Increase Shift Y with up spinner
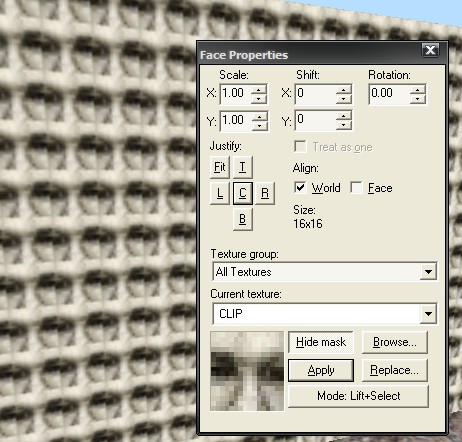 tap(344, 116)
